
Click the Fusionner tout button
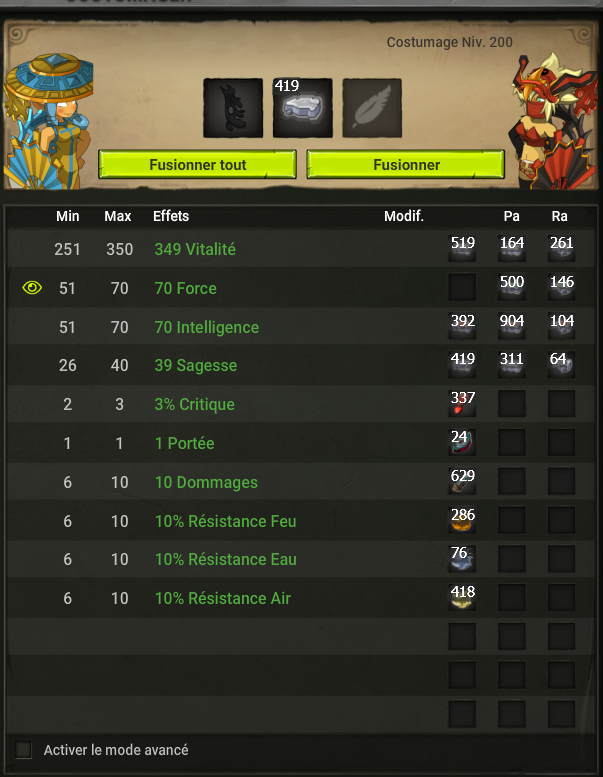point(197,165)
